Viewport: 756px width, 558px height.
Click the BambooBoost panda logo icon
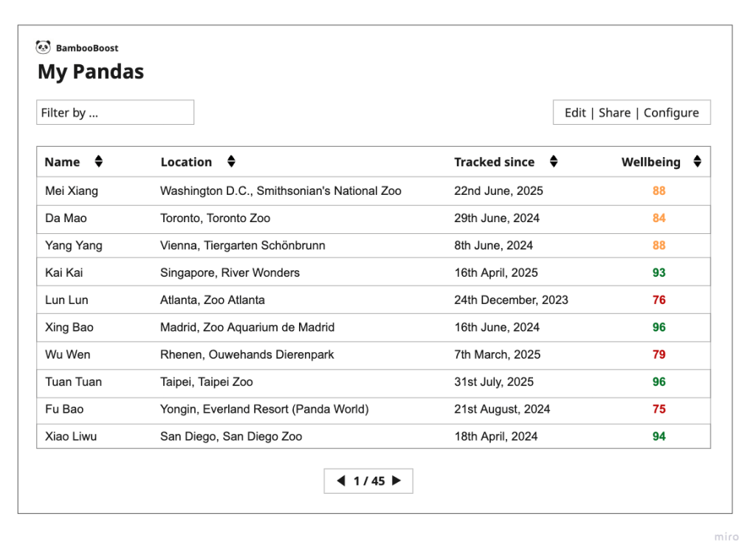point(43,47)
